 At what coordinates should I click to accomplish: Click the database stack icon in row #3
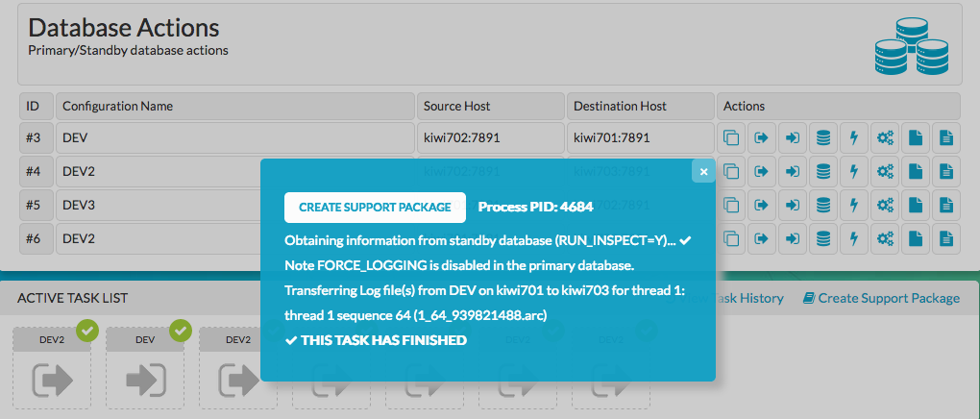tap(823, 137)
